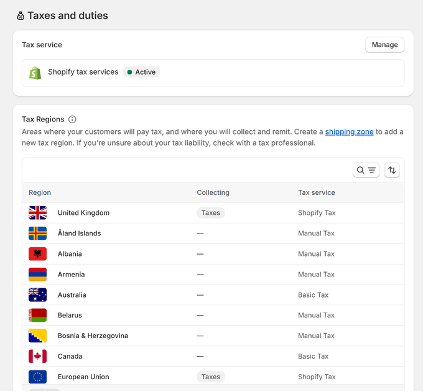Open the sort options button
424x392 pixels.
tap(392, 170)
